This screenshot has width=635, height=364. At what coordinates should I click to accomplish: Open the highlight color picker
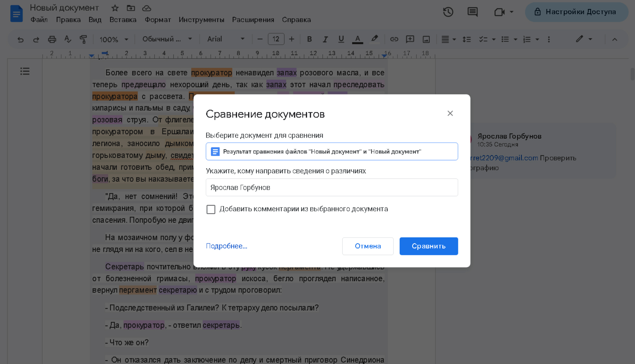374,39
